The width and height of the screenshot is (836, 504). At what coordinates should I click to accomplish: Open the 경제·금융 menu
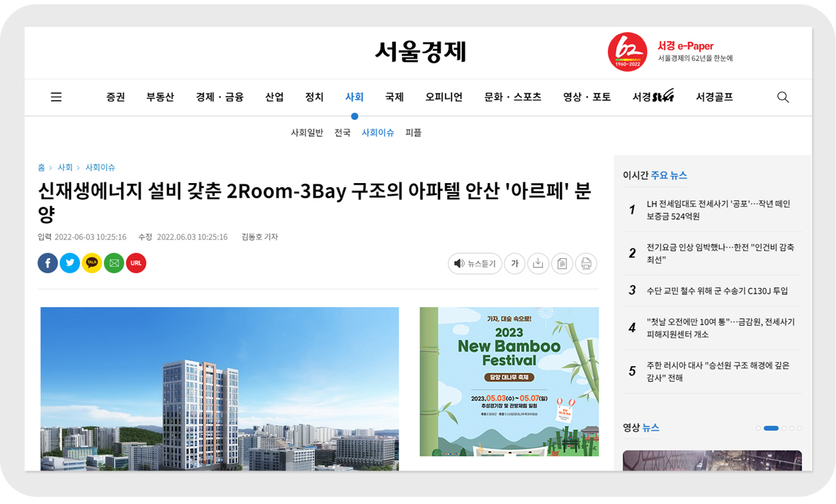tap(220, 97)
